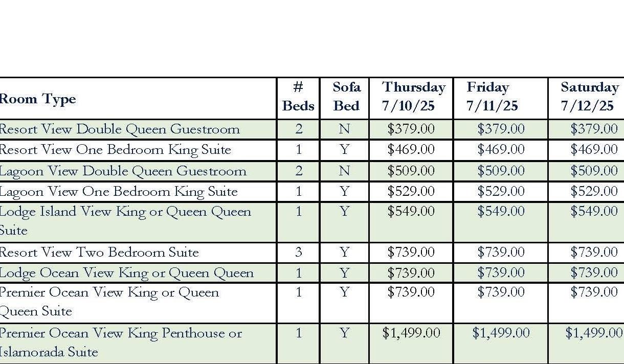Click Lodge Island View King room name

coord(125,221)
